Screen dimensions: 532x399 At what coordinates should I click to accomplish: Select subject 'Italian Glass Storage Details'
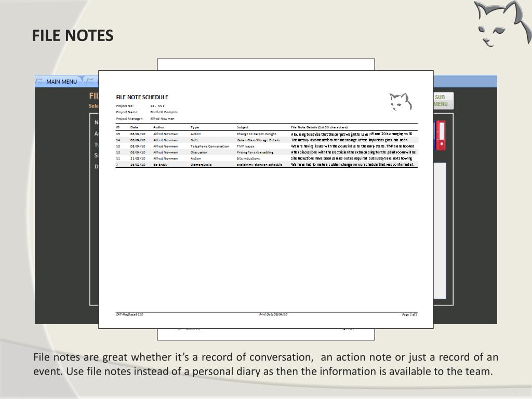[x=258, y=140]
